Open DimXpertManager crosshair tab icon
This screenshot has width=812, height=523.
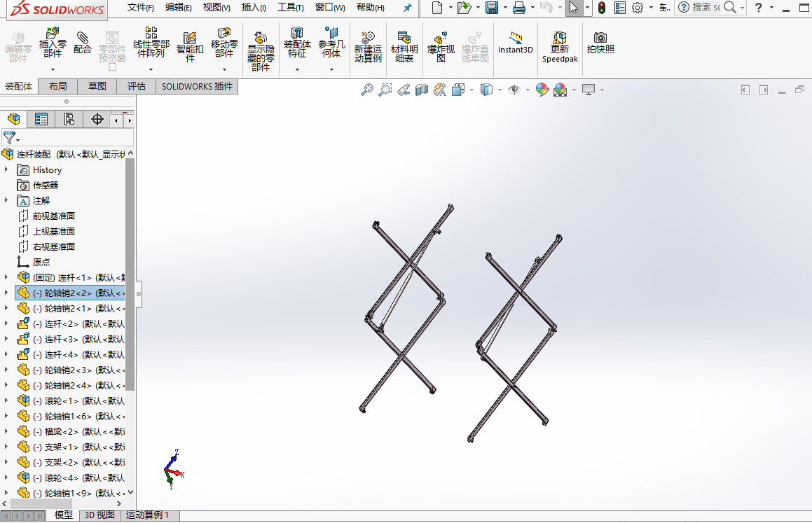click(x=97, y=120)
